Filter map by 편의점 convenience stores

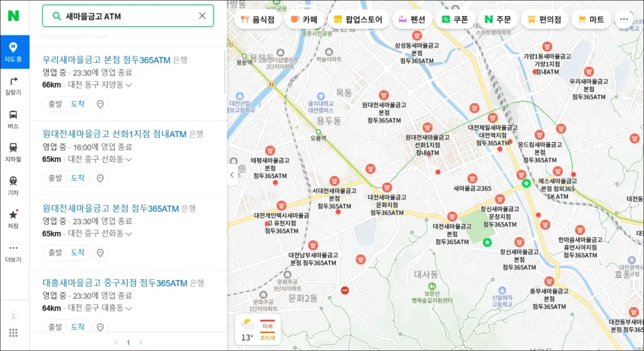(x=544, y=19)
